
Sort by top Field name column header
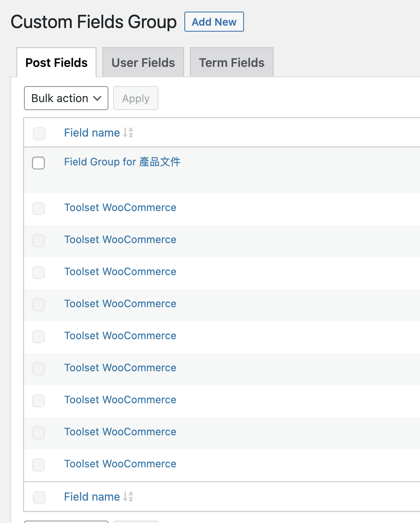pos(92,133)
